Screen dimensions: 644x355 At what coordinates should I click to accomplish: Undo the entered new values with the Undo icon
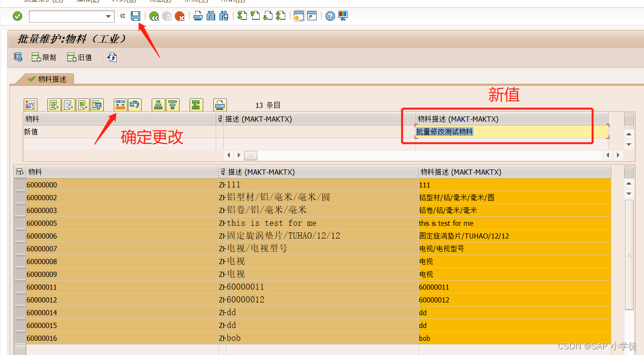[x=135, y=105]
